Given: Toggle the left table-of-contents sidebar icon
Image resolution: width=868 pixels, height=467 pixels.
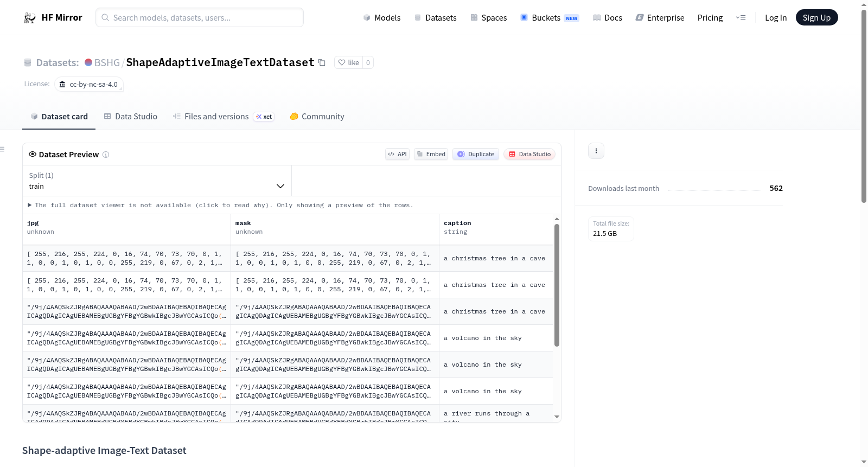Looking at the screenshot, I should point(2,149).
